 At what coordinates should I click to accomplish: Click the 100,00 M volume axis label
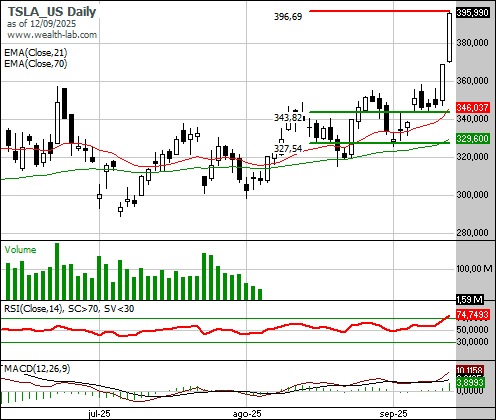474,269
